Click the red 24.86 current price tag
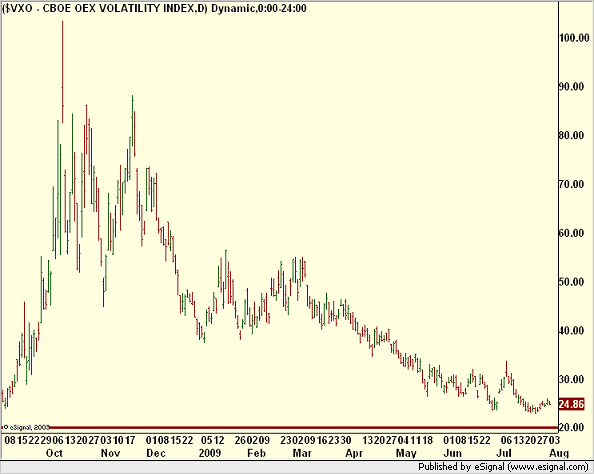 point(571,404)
